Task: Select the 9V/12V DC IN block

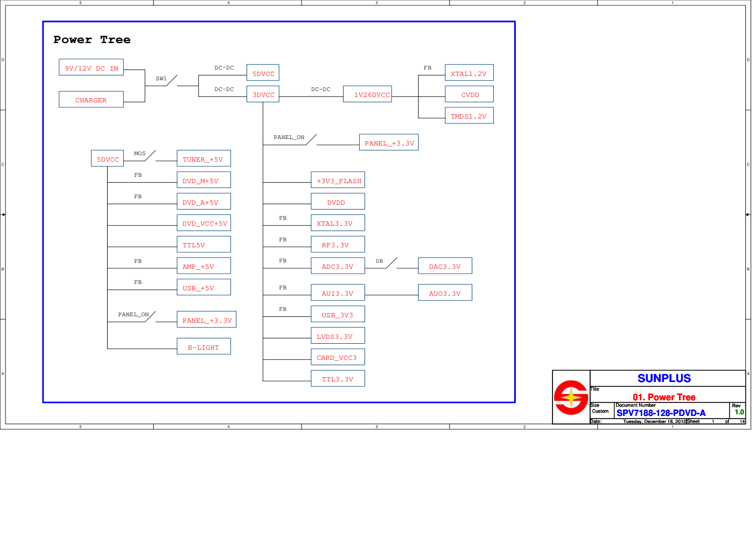Action: tap(91, 68)
